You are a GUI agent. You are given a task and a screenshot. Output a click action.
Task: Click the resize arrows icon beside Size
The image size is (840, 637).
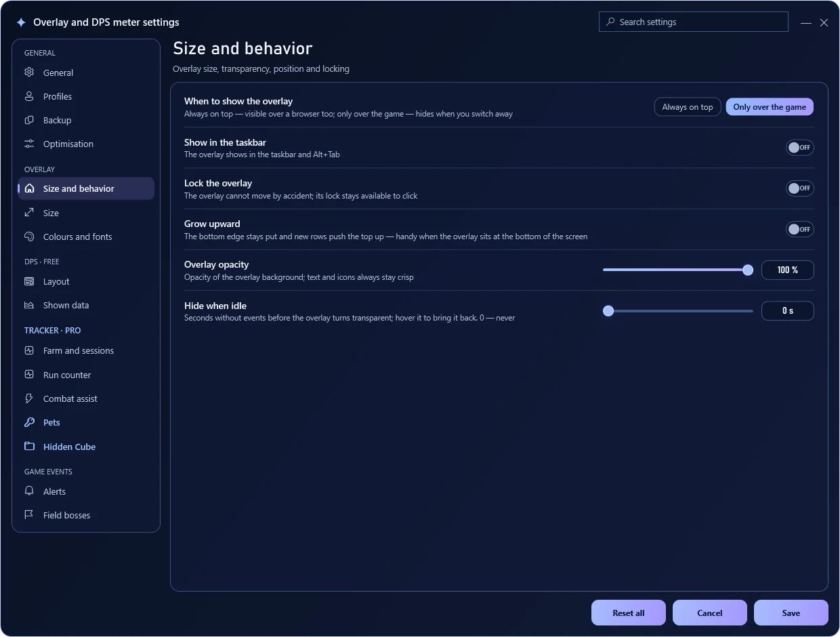[29, 213]
